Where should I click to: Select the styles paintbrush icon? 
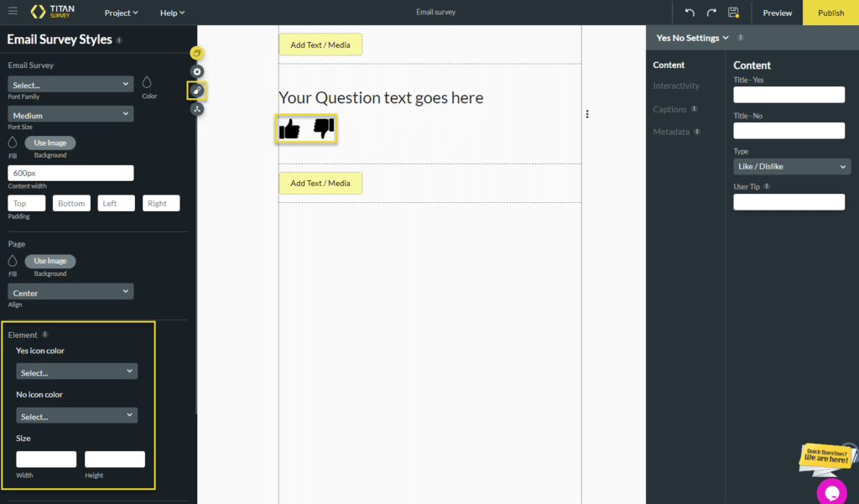[x=197, y=91]
